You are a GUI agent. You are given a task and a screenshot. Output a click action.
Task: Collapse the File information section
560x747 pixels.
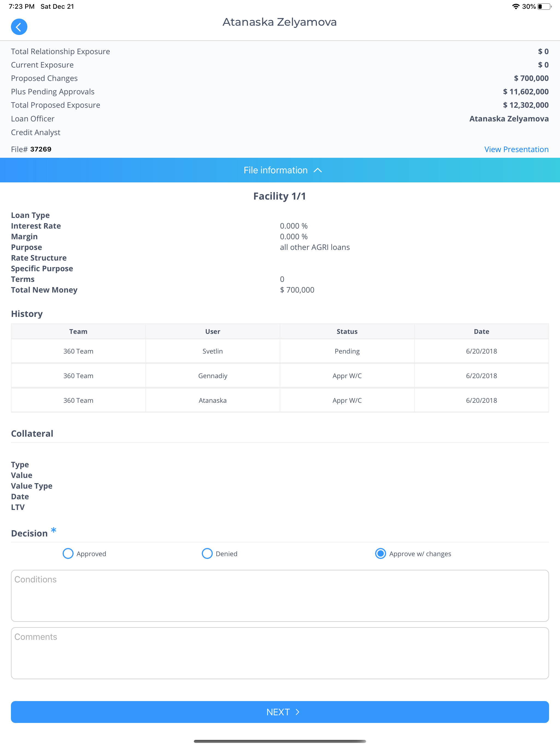(x=280, y=170)
